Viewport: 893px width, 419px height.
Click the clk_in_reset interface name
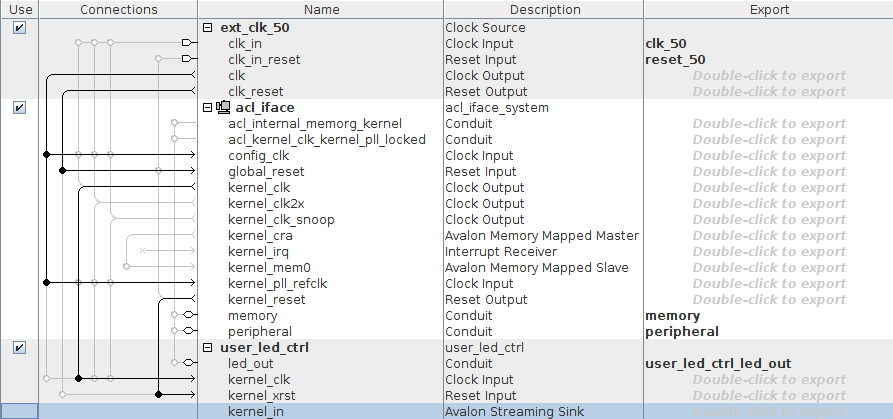(x=264, y=60)
